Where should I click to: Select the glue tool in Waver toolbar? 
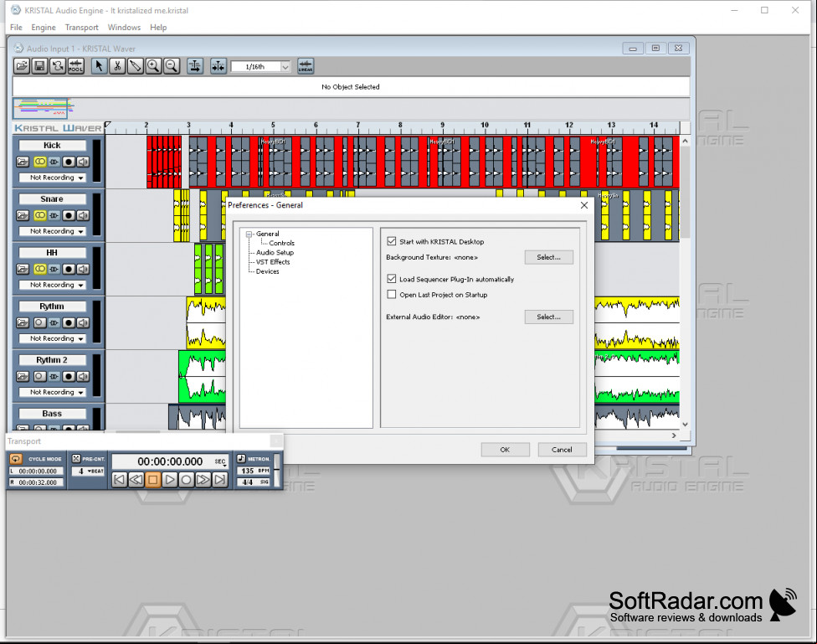coord(135,66)
